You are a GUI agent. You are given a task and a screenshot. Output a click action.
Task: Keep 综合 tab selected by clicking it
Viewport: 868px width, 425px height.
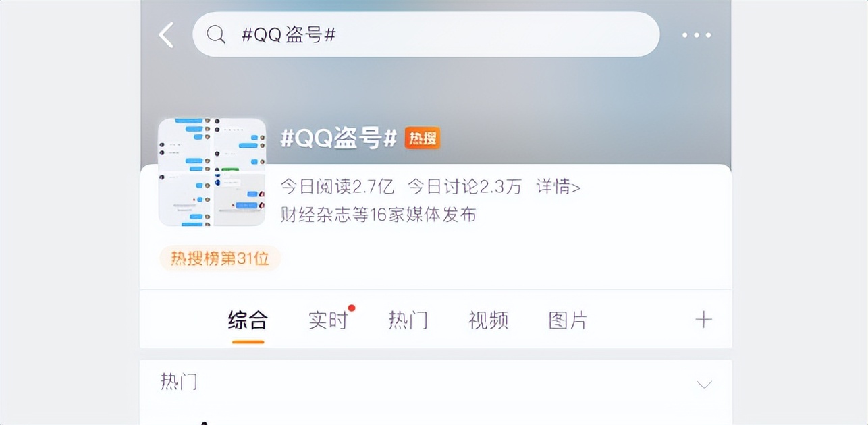[x=248, y=320]
